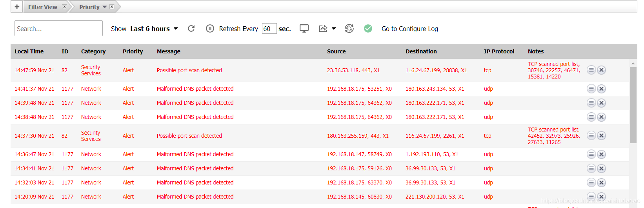The width and height of the screenshot is (644, 208).
Task: Click destination 1.192.193.110, 53, X1
Action: pyautogui.click(x=432, y=154)
